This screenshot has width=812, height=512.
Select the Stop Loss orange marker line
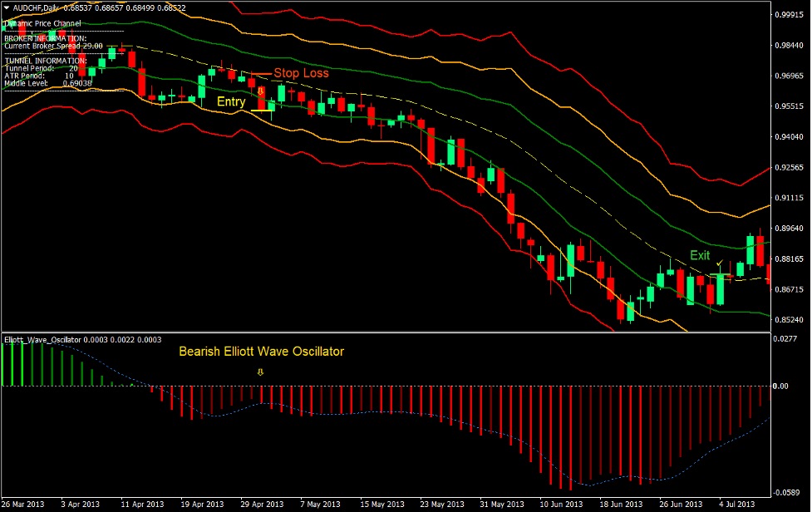(262, 73)
